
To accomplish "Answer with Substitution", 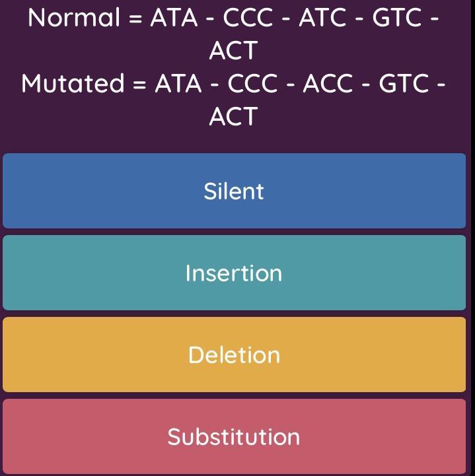I will click(x=234, y=436).
